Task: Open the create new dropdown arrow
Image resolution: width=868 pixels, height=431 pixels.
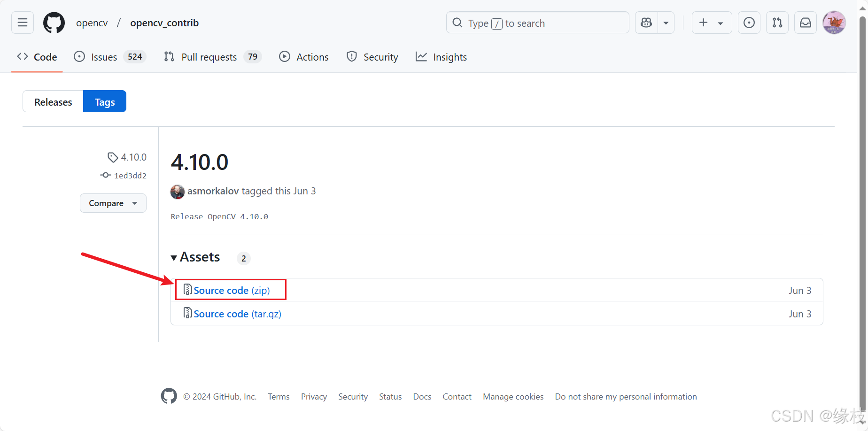Action: (720, 23)
